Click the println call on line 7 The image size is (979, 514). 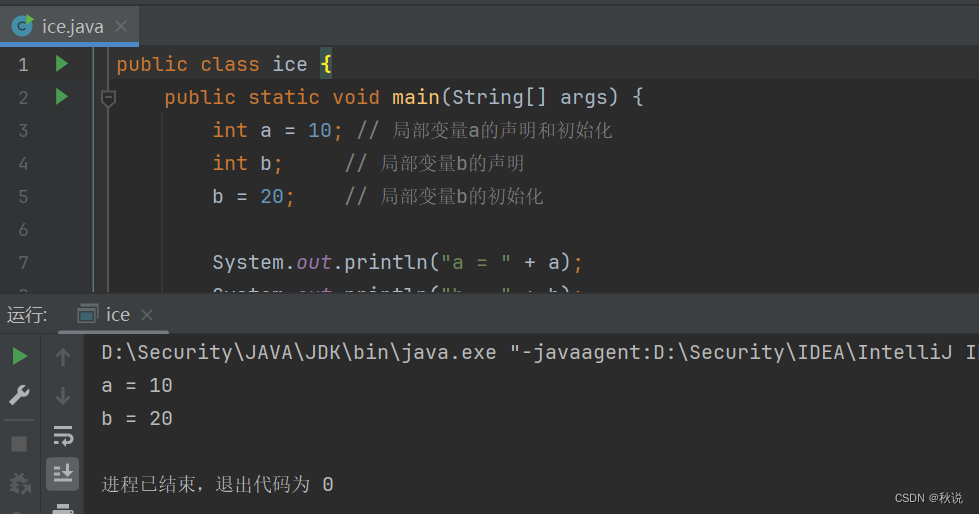pos(386,262)
